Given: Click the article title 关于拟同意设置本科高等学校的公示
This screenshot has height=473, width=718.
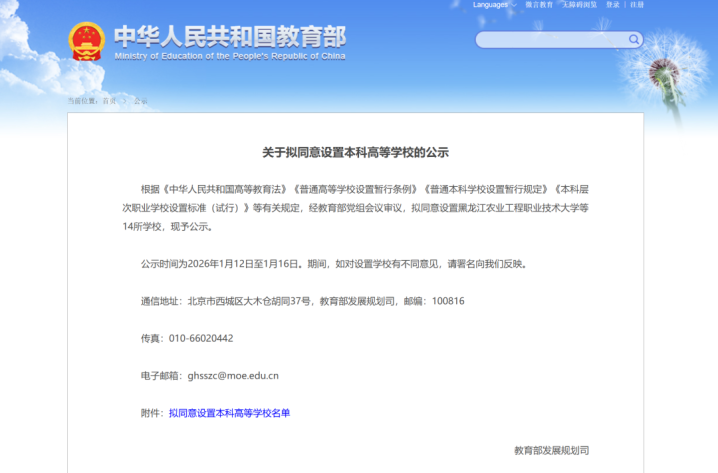Looking at the screenshot, I should click(x=355, y=152).
